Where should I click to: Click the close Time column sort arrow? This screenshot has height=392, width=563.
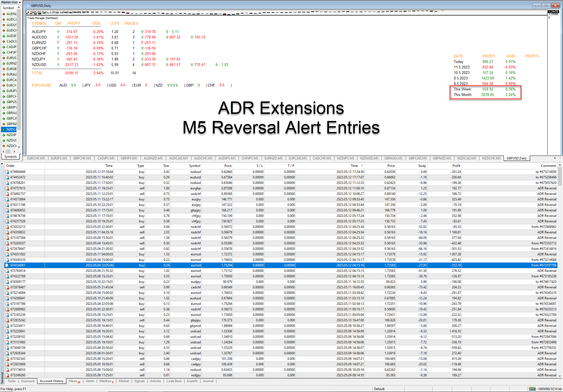coord(362,166)
